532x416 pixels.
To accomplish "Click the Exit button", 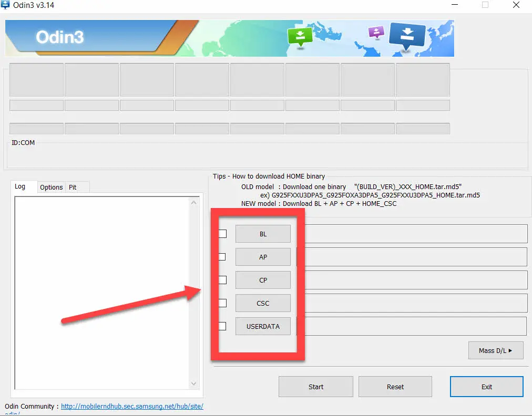I will [487, 387].
